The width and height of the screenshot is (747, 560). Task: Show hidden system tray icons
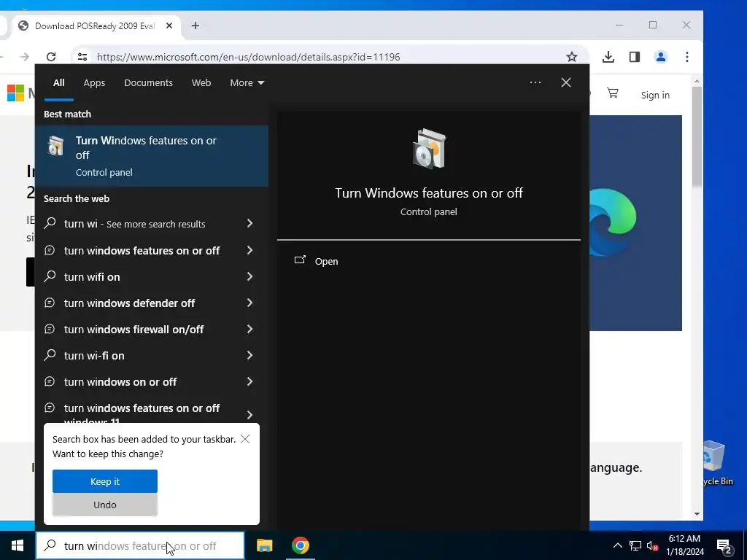click(617, 545)
